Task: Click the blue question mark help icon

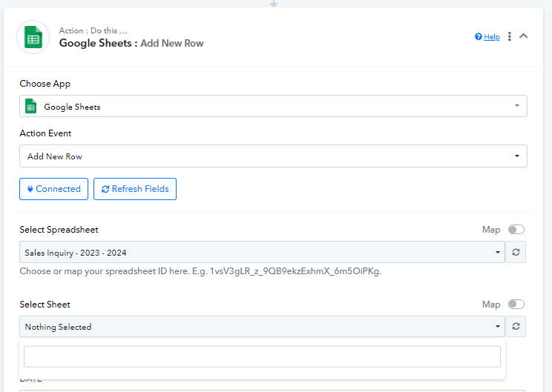Action: pos(478,36)
